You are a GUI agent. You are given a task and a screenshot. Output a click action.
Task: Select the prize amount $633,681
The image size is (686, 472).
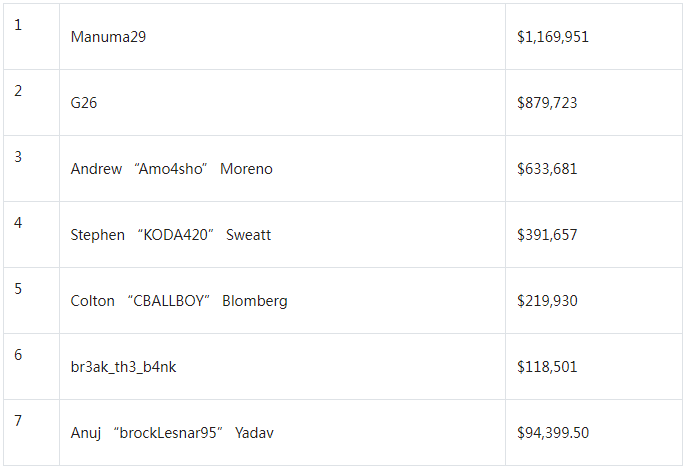point(547,169)
